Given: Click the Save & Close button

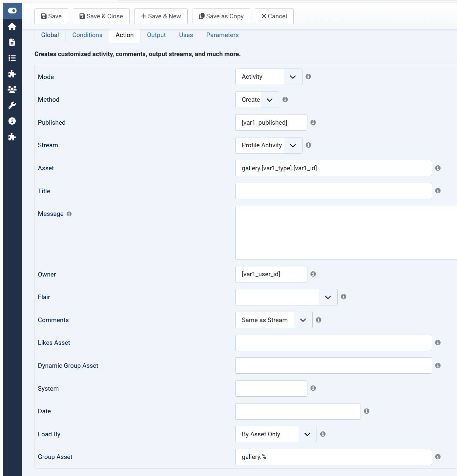Looking at the screenshot, I should (x=101, y=16).
